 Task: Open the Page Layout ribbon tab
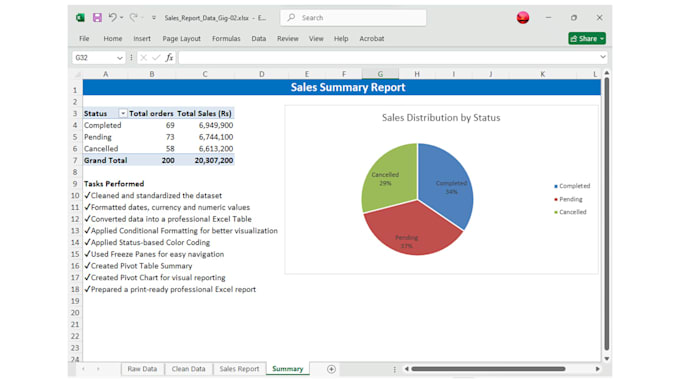pos(181,39)
